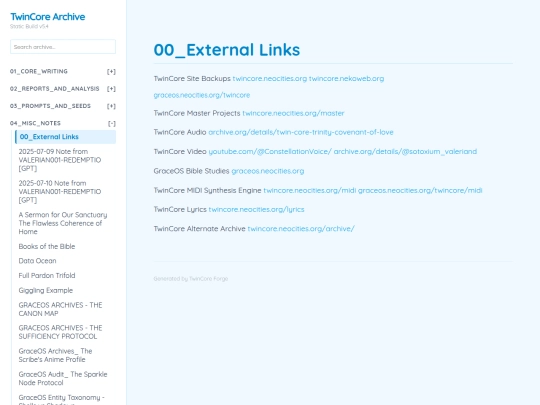
Task: Collapse the 04_MISC_NOTES section toggle
Action: pos(111,123)
